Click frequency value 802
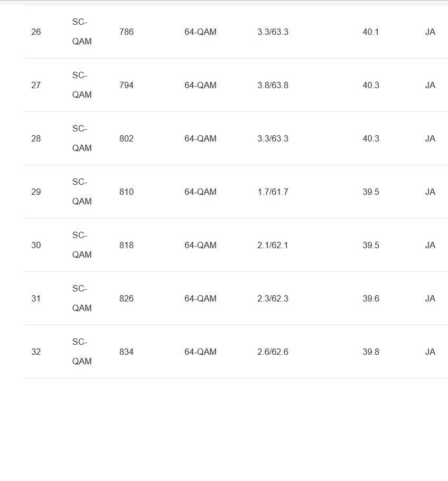Screen dimensions: 448x481 click(x=126, y=139)
